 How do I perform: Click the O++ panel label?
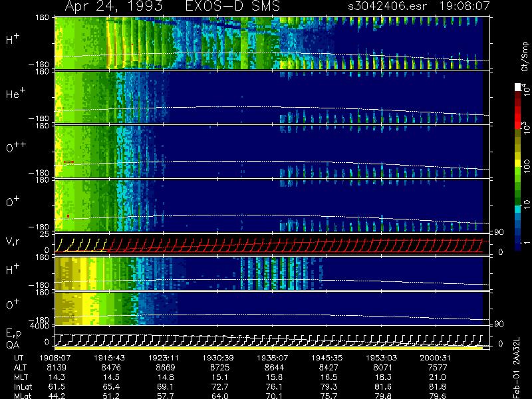coord(16,146)
